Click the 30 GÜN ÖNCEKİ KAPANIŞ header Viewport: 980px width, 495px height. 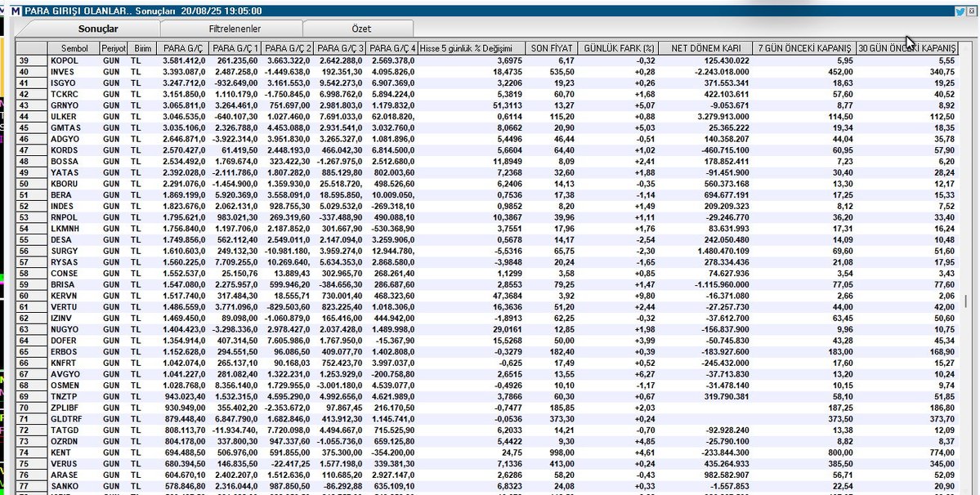click(x=907, y=48)
